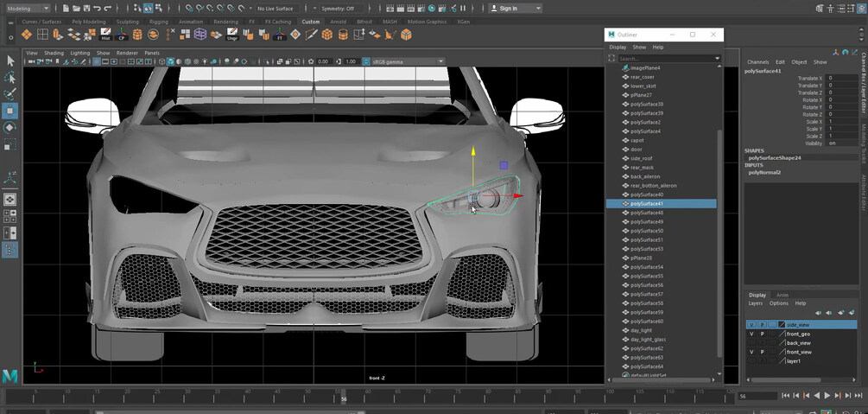Click the Sign in button
The height and width of the screenshot is (414, 868).
pos(507,9)
